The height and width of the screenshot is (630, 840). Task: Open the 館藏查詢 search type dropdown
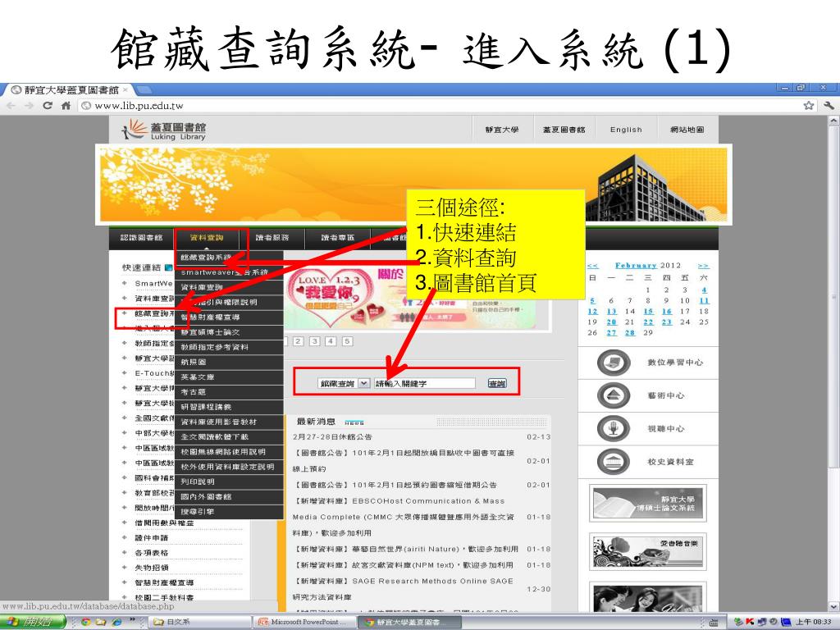point(363,383)
